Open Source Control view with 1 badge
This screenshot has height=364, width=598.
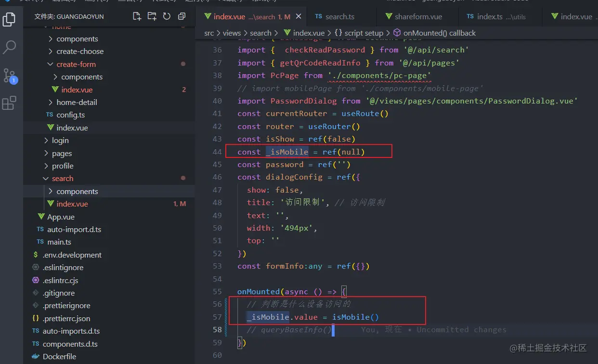(x=10, y=76)
